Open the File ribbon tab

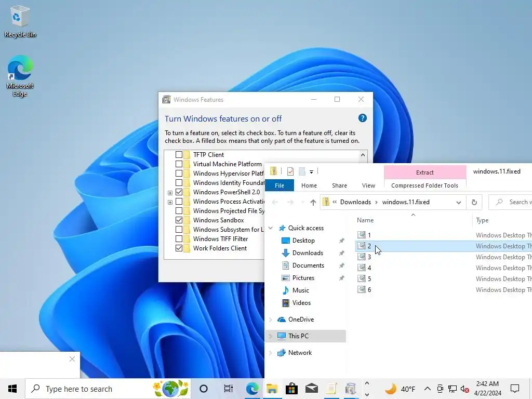click(x=279, y=185)
